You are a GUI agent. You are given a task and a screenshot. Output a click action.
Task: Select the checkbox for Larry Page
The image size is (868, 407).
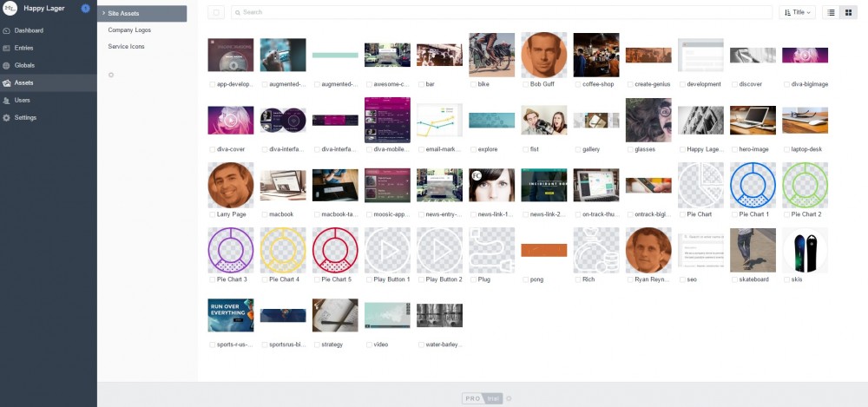(x=212, y=214)
